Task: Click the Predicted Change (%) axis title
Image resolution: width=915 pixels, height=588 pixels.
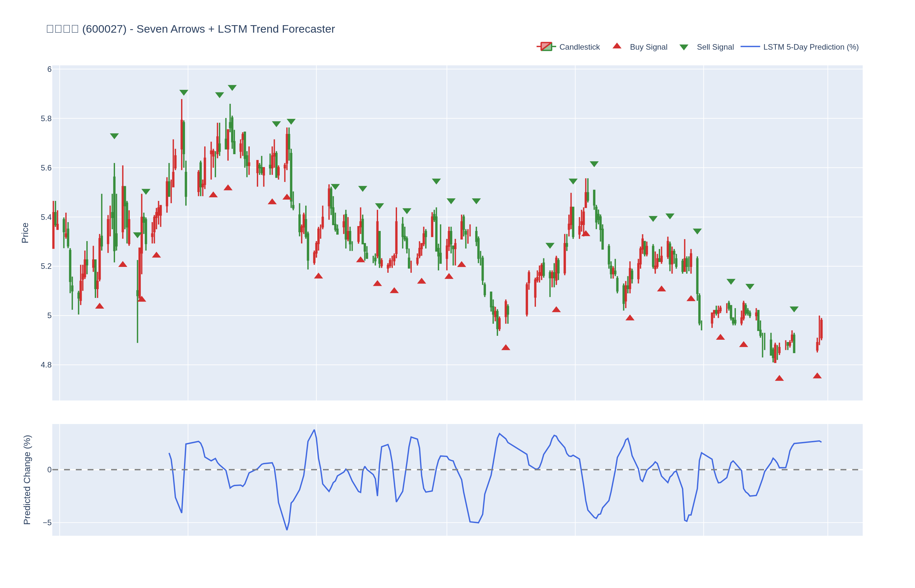Action: pyautogui.click(x=27, y=480)
